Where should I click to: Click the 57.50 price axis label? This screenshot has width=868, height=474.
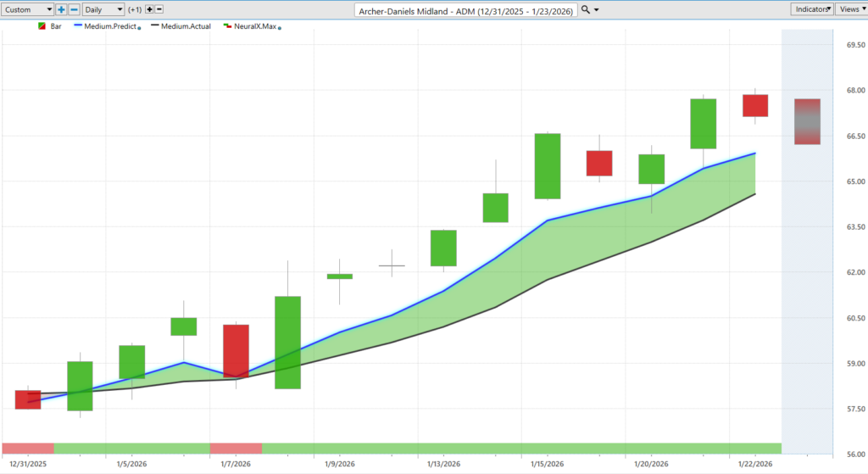(x=855, y=410)
